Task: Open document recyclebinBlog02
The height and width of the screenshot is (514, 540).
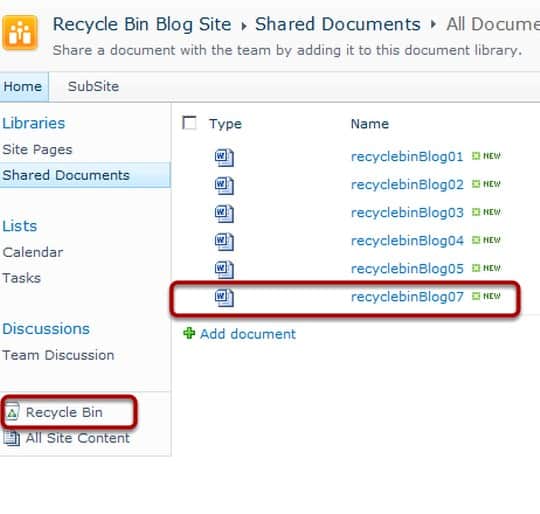Action: (x=407, y=185)
